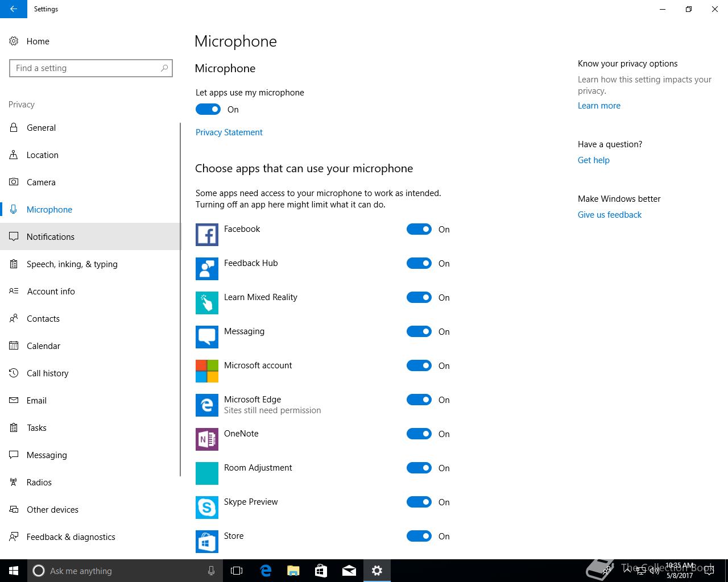Disable microphone access for Store

(x=419, y=536)
